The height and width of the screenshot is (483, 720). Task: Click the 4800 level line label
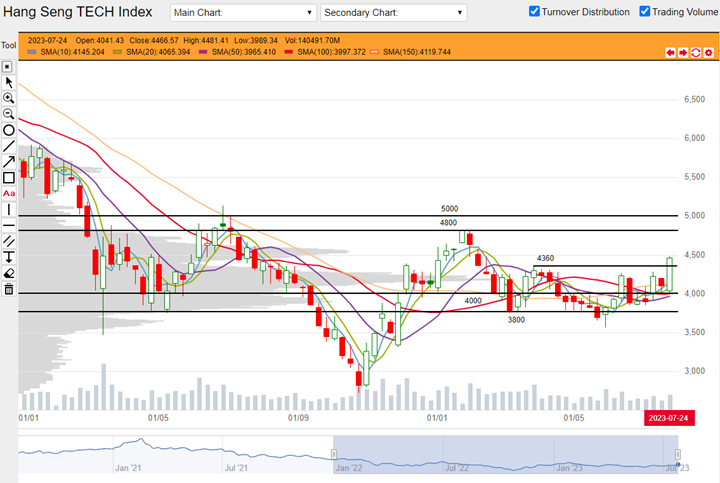click(x=448, y=223)
